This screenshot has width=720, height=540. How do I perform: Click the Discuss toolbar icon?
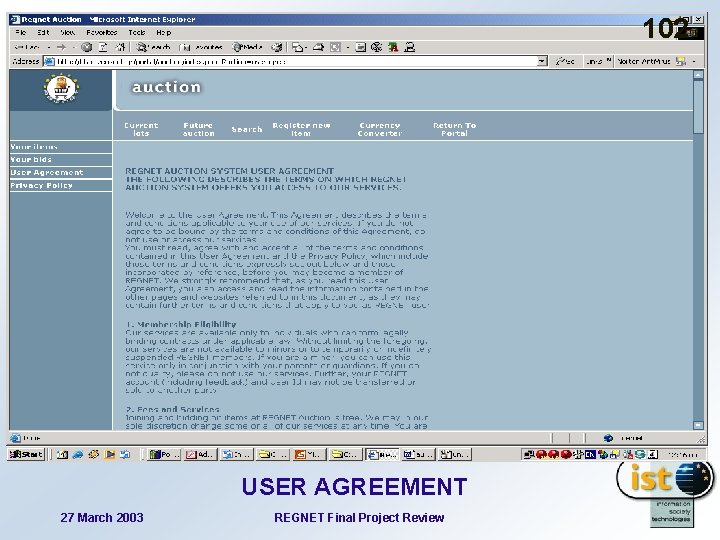click(x=361, y=47)
